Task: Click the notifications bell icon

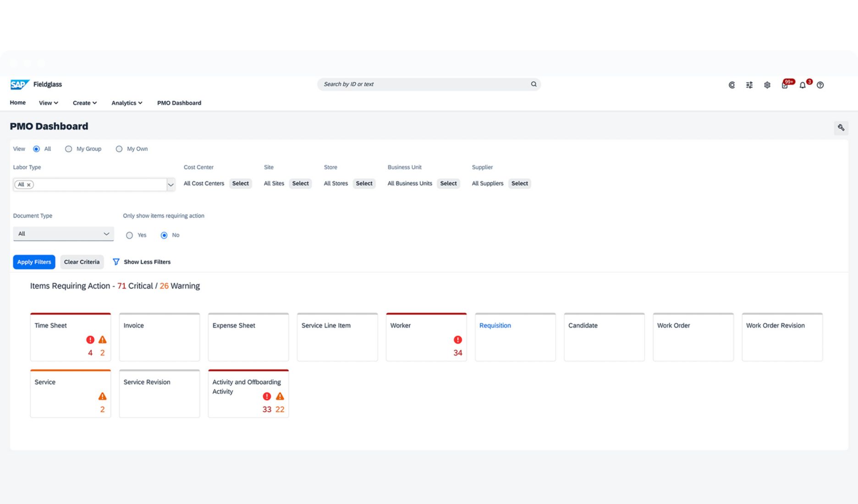Action: click(802, 85)
